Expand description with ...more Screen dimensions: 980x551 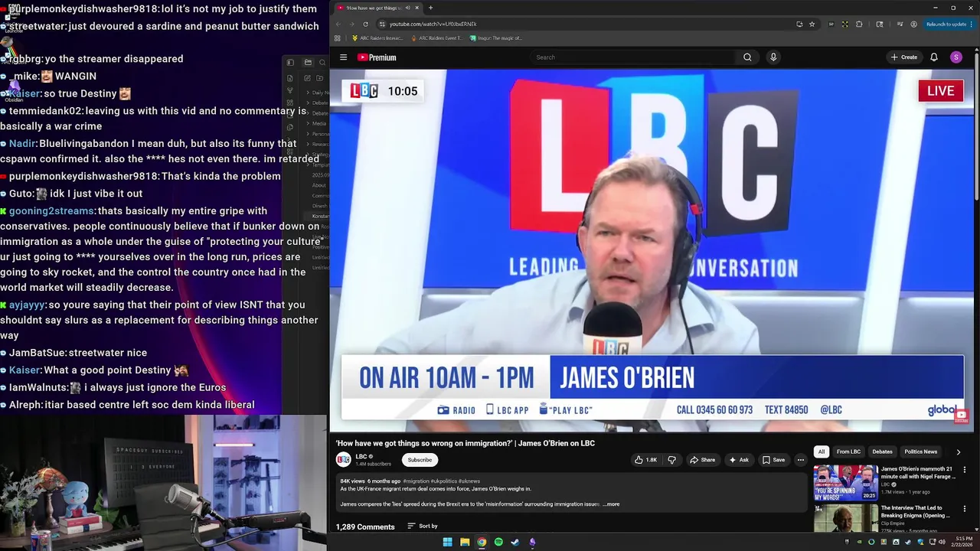pos(611,504)
